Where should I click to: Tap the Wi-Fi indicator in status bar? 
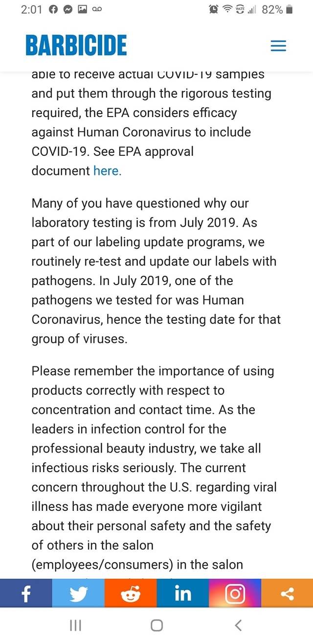[226, 10]
